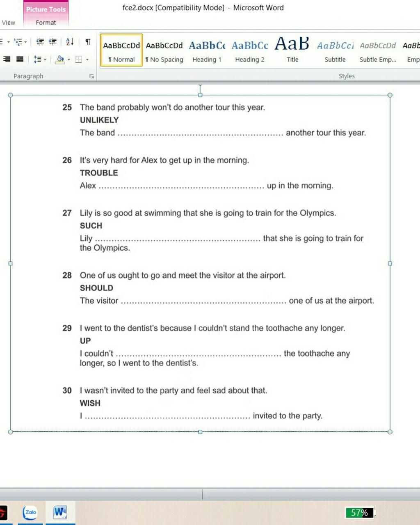420x525 pixels.
Task: Click the 57% battery indicator
Action: 360,513
